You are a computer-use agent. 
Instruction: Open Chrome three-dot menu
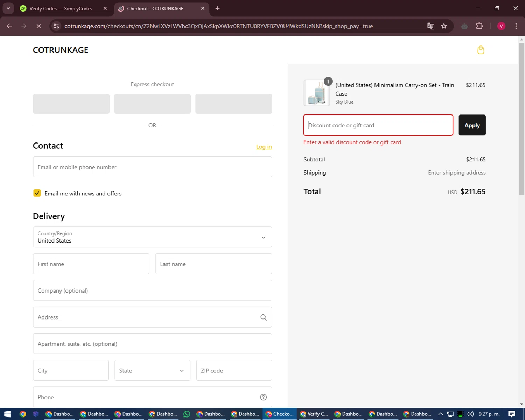point(516,26)
